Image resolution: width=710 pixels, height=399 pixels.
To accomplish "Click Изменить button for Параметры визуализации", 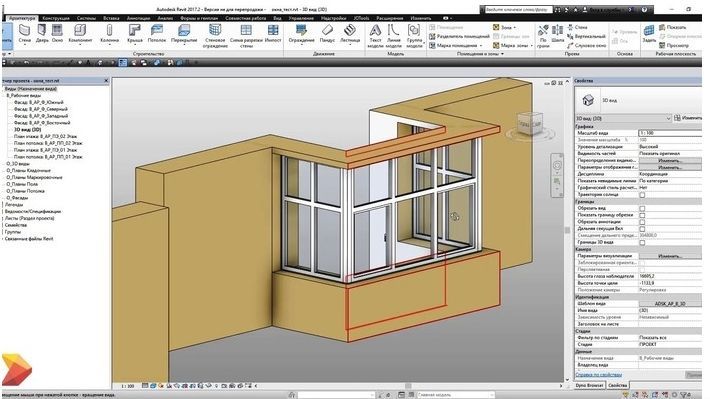I will (x=669, y=256).
